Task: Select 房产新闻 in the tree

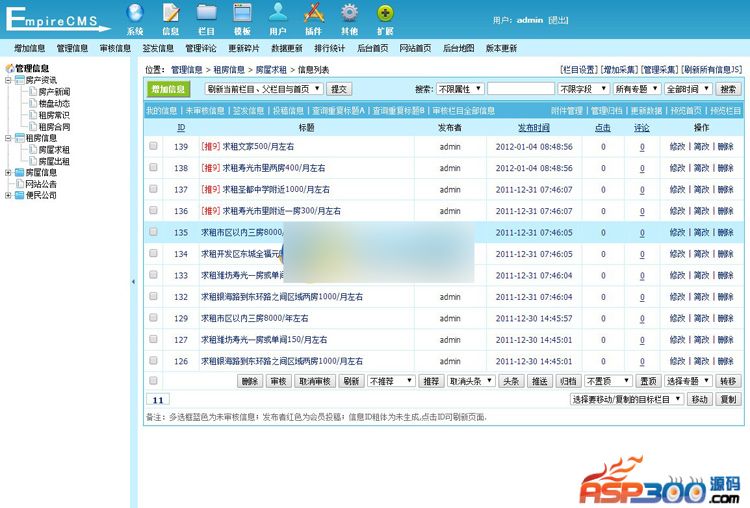Action: [x=54, y=92]
